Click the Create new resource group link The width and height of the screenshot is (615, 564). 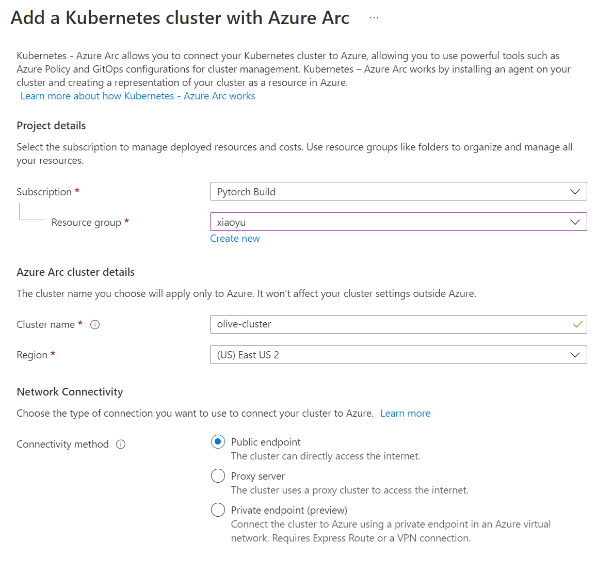tap(235, 239)
